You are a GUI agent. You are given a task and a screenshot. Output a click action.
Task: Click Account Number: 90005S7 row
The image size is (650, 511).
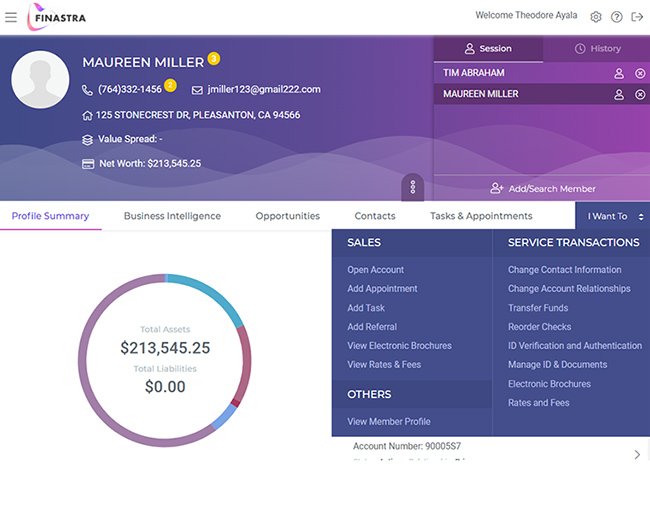(407, 446)
